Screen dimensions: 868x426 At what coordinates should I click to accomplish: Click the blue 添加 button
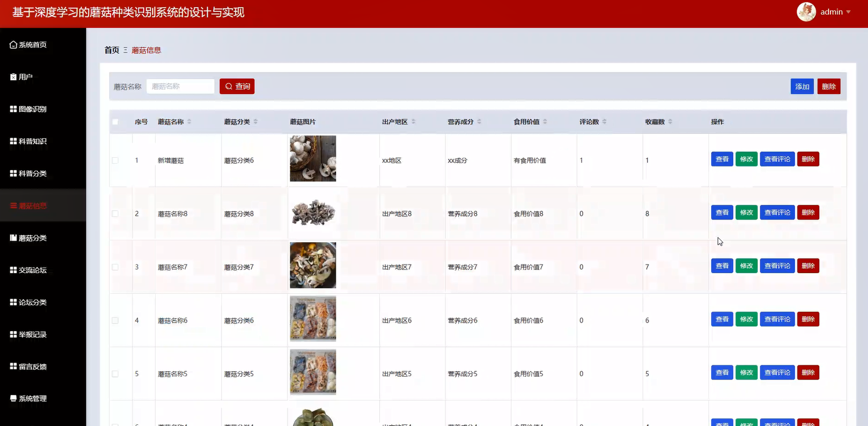coord(802,87)
